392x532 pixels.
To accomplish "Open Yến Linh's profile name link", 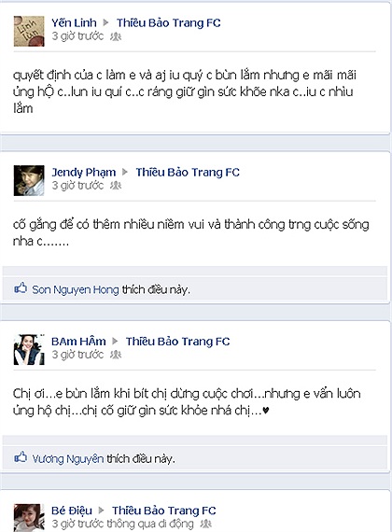I will coord(74,22).
